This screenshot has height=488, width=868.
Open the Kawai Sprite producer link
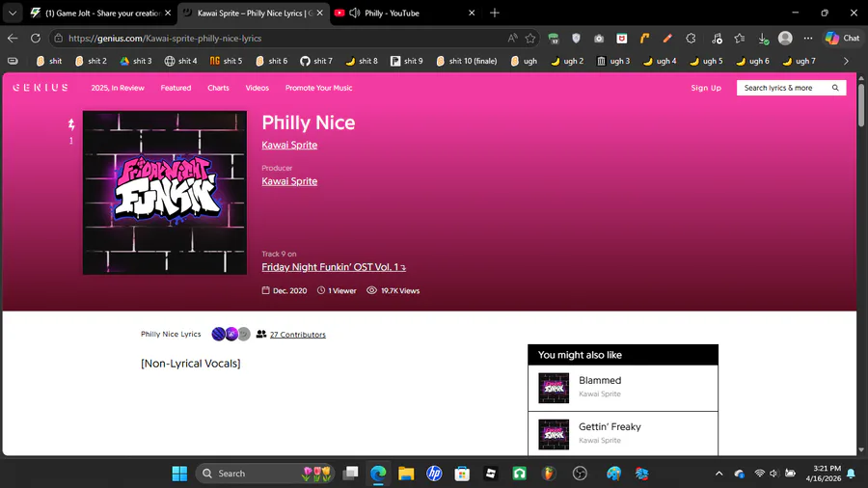289,181
